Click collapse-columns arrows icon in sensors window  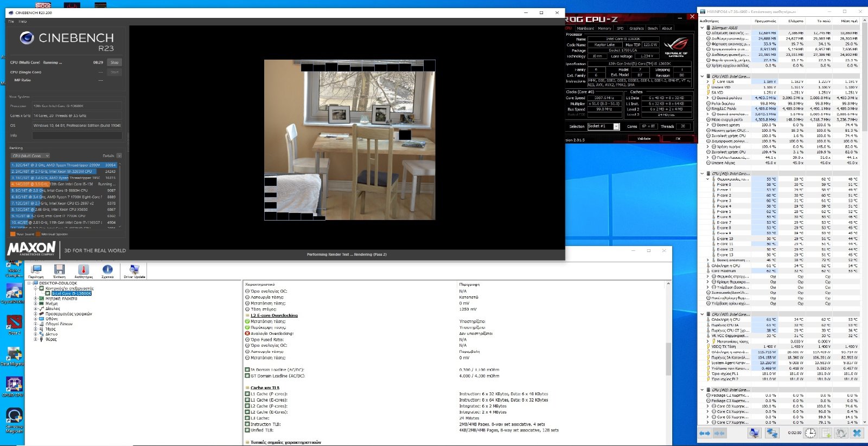(x=720, y=433)
